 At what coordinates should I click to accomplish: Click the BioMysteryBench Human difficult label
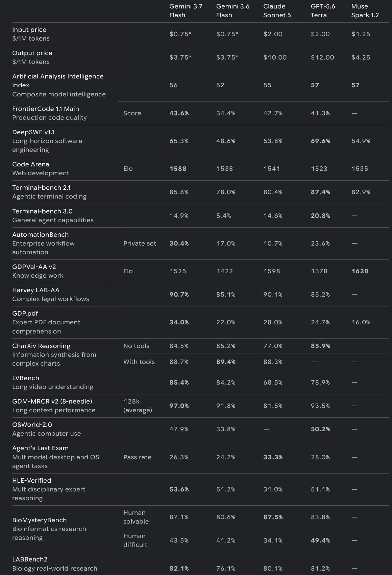135,540
